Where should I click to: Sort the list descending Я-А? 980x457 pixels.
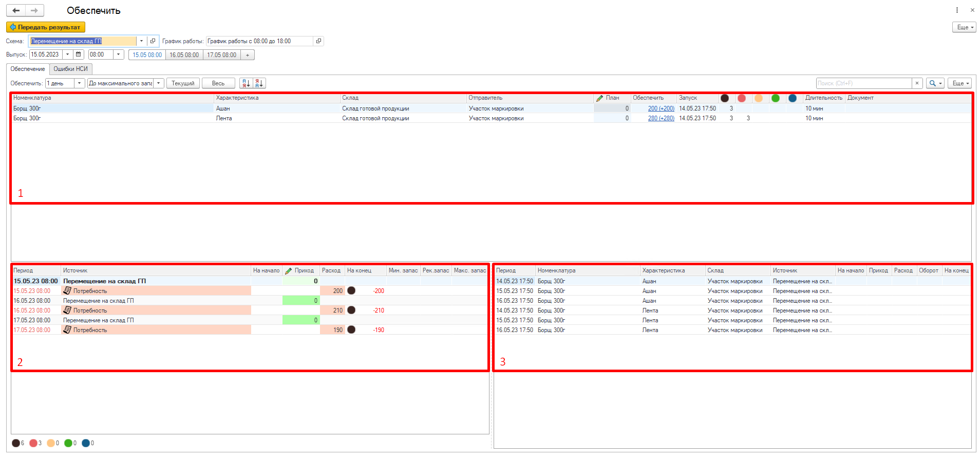point(259,83)
